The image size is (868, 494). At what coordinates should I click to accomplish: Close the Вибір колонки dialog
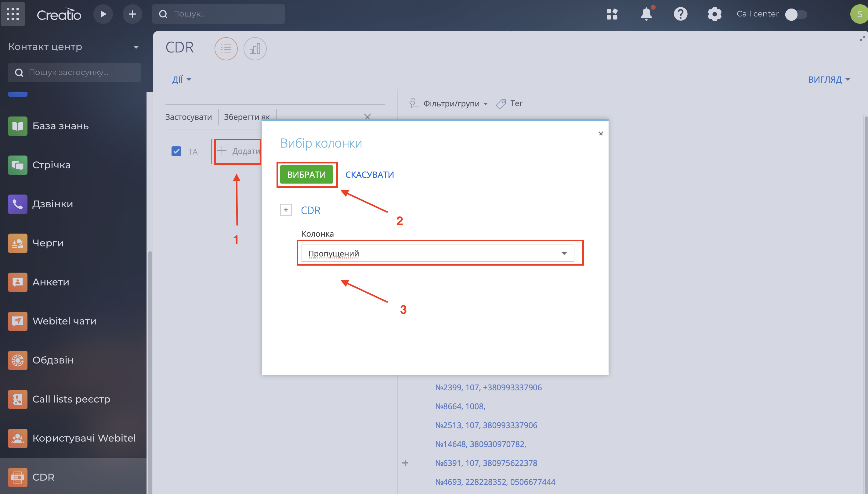click(x=601, y=134)
